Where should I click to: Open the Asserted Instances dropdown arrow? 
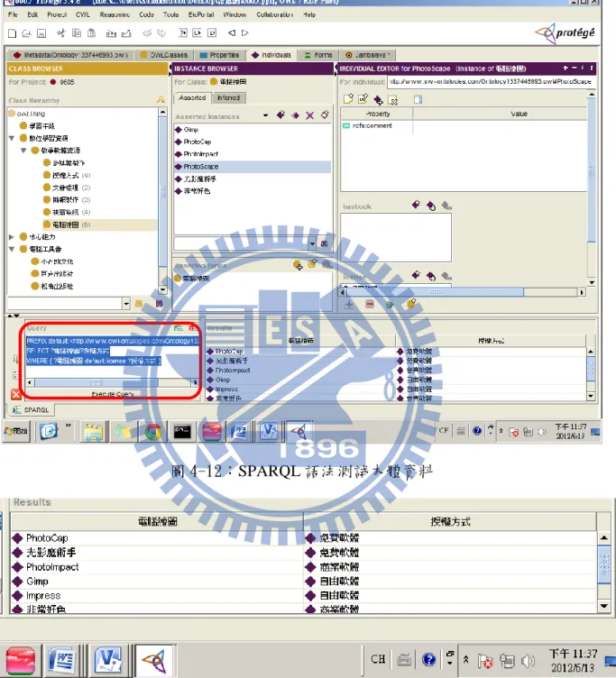coord(265,115)
